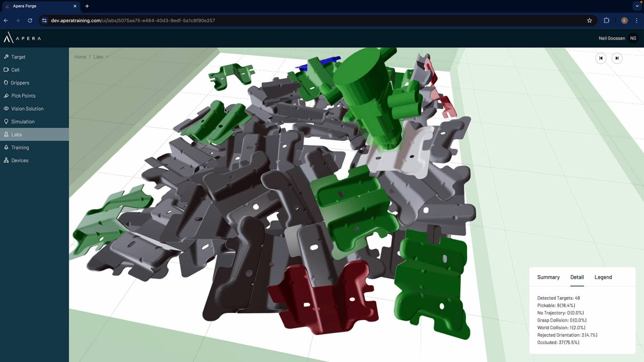Image resolution: width=644 pixels, height=362 pixels.
Task: Skip to the last simulation step
Action: (x=617, y=58)
